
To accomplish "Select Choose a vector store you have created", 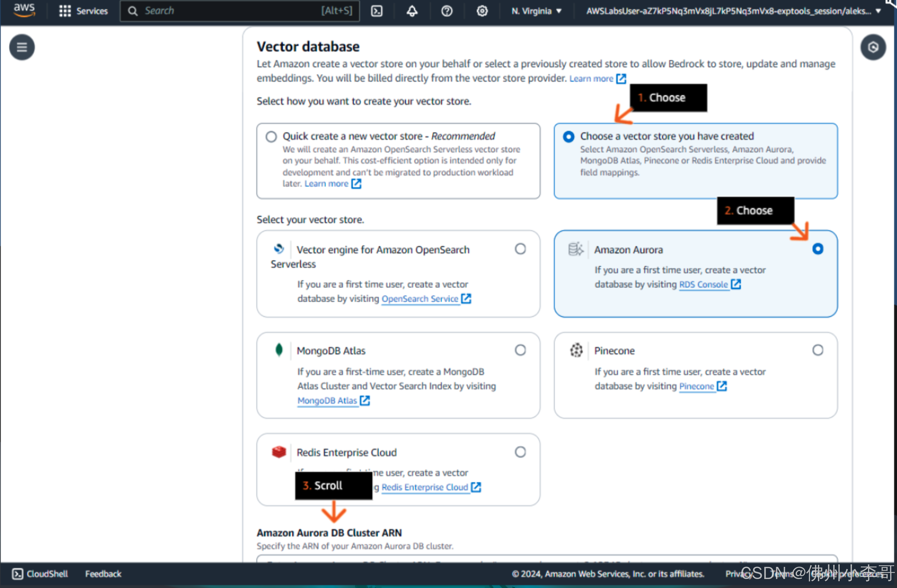I will tap(568, 136).
